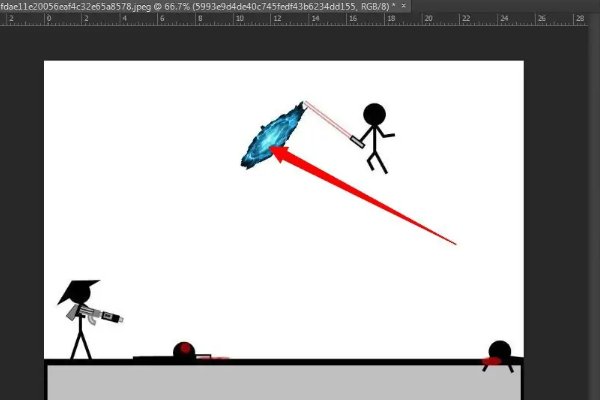Click the legs of the armed stickman
The height and width of the screenshot is (400, 600).
click(x=80, y=346)
